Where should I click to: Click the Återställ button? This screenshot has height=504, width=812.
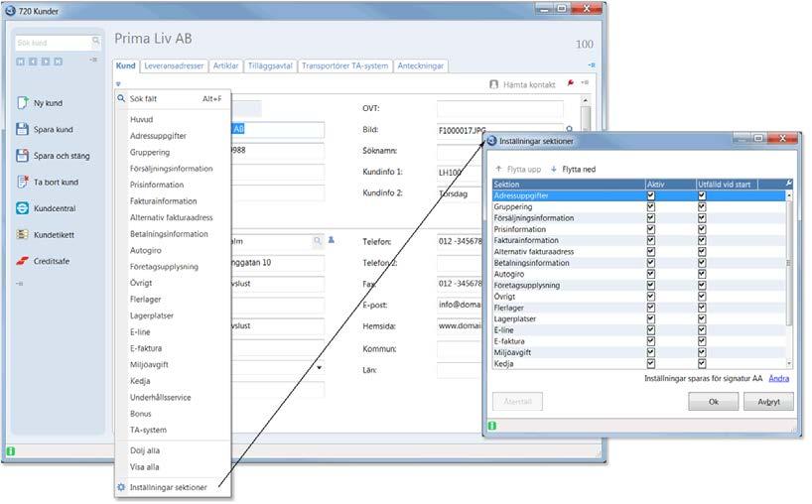pyautogui.click(x=517, y=402)
